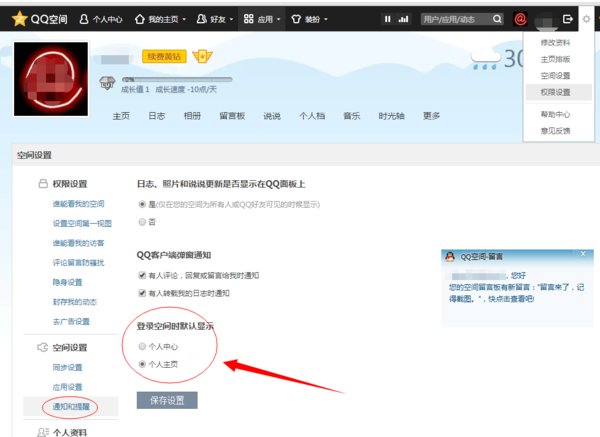Screen dimensions: 600x437
Task: Open the 谁能看我的空间 sidebar link
Action: pos(78,204)
